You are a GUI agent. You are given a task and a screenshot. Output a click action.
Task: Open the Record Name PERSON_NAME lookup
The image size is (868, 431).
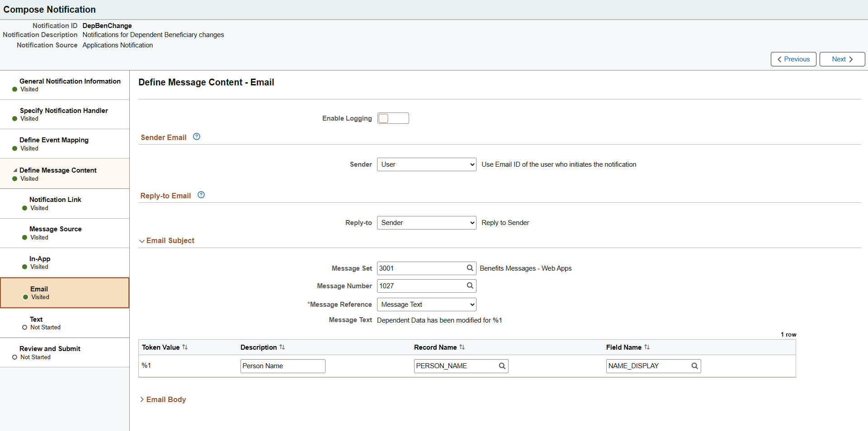pos(502,366)
